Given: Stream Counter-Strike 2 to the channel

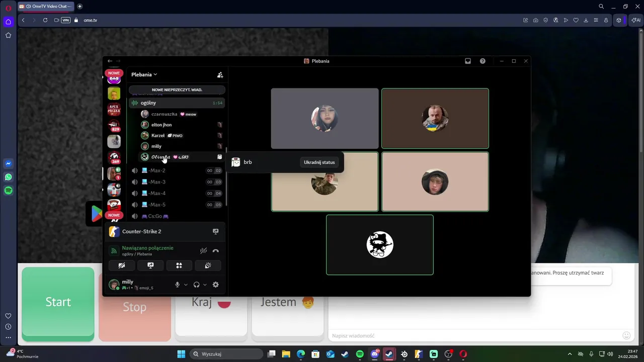Looking at the screenshot, I should (x=215, y=231).
